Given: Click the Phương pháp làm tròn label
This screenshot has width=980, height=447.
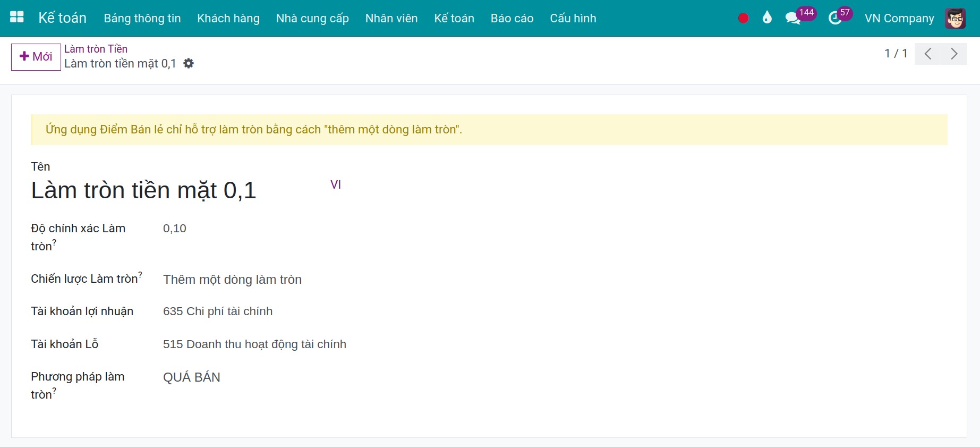Looking at the screenshot, I should 78,385.
